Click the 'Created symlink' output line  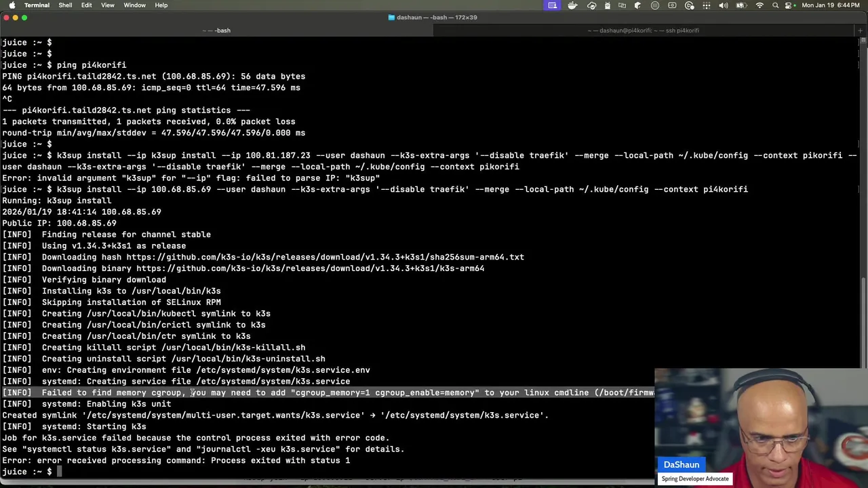tap(275, 415)
